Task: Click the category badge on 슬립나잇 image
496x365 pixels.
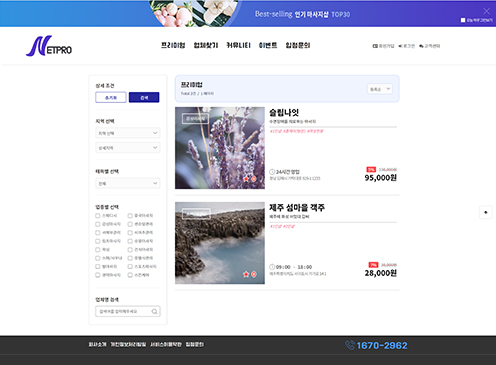Action: point(195,119)
